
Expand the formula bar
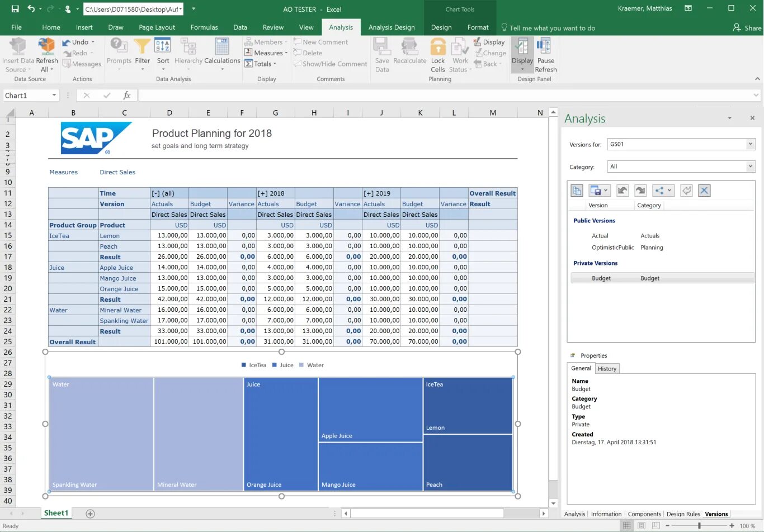click(756, 96)
